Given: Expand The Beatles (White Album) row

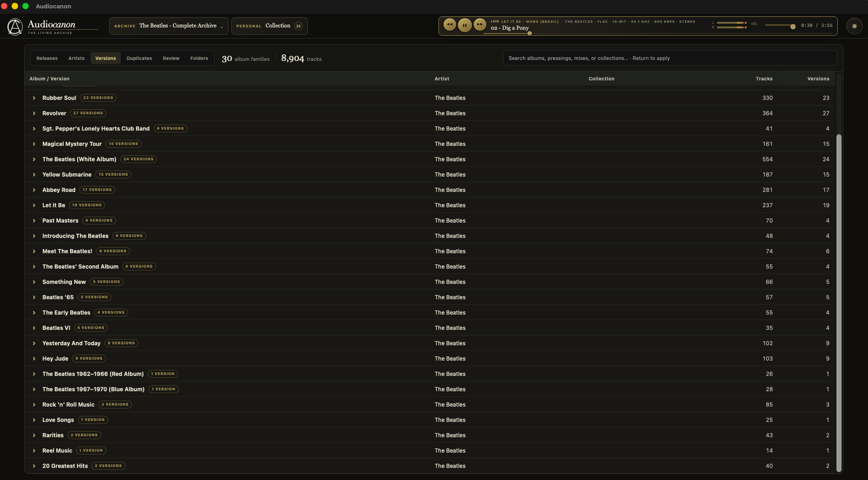Looking at the screenshot, I should tap(34, 159).
